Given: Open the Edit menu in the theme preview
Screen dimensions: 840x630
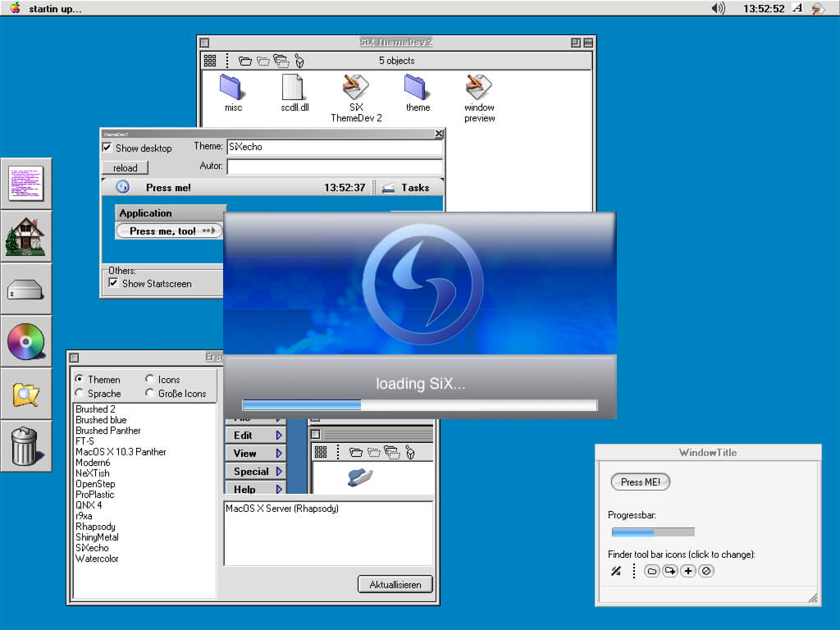Looking at the screenshot, I should tap(256, 436).
